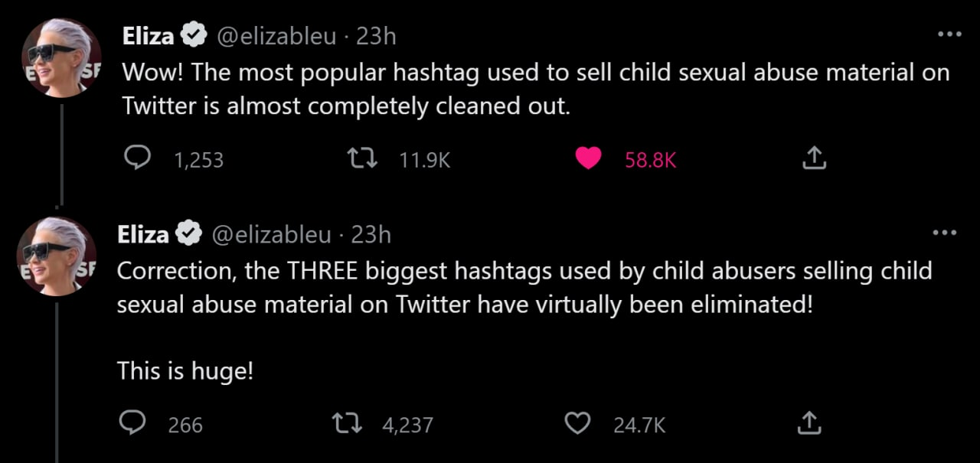
Task: Click @elizableu handle in correction tweet
Action: [272, 234]
